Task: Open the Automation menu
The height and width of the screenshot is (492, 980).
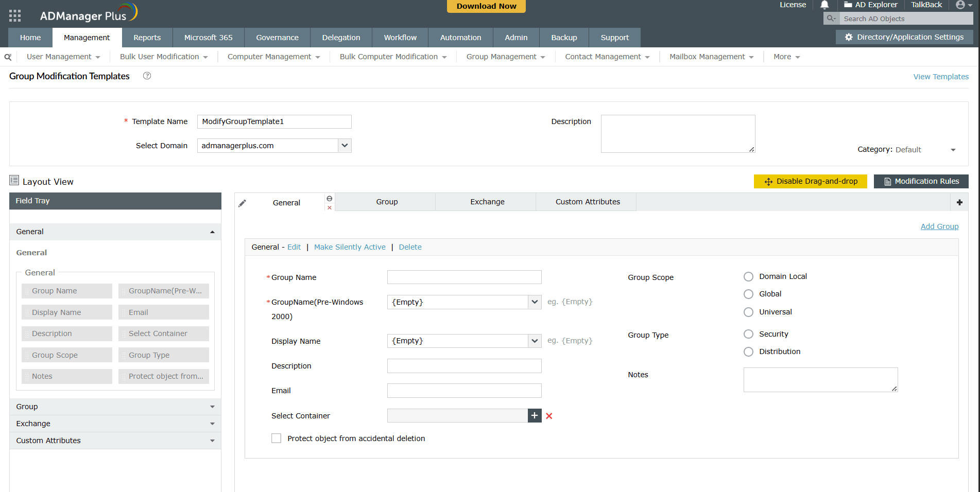Action: (460, 37)
